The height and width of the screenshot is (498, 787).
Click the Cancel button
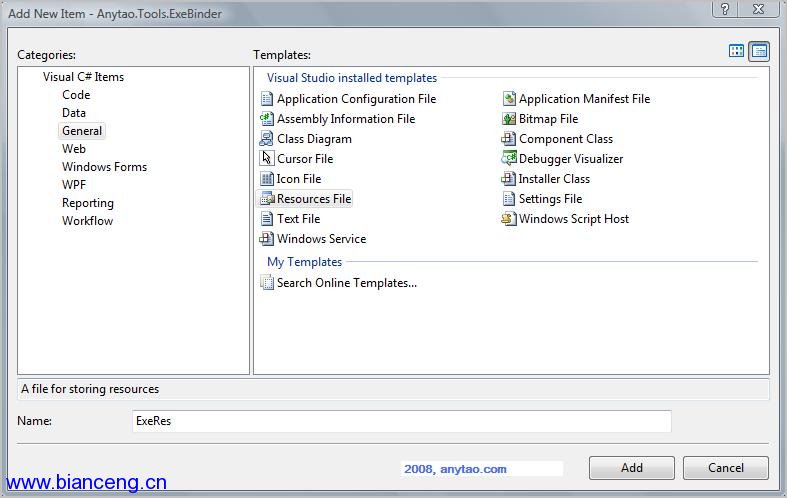[725, 468]
